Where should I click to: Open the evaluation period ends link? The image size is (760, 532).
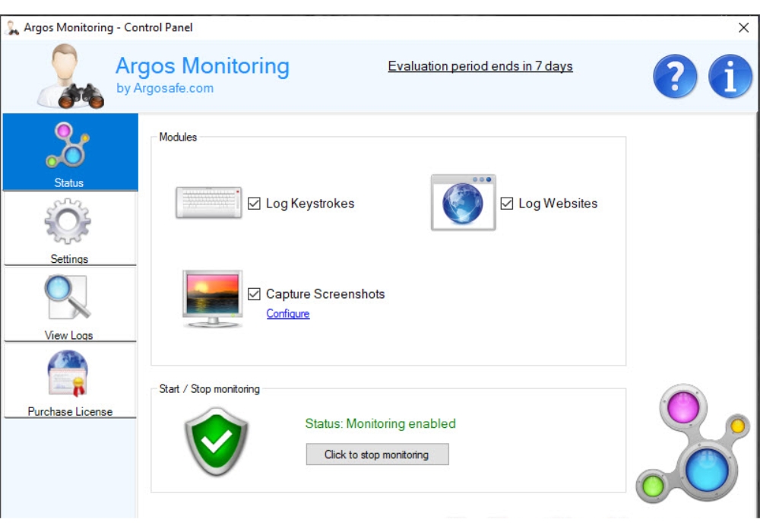click(480, 66)
